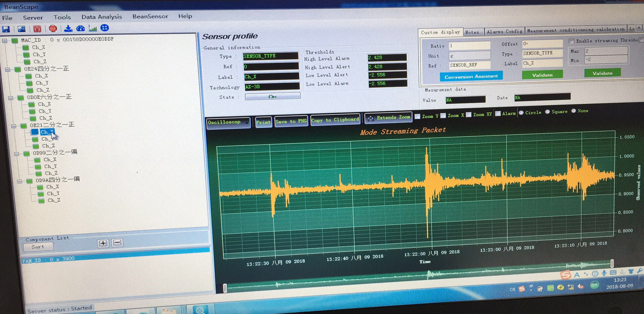Image resolution: width=644 pixels, height=314 pixels.
Task: Click the left handle of timeline range slider
Action: [225, 288]
